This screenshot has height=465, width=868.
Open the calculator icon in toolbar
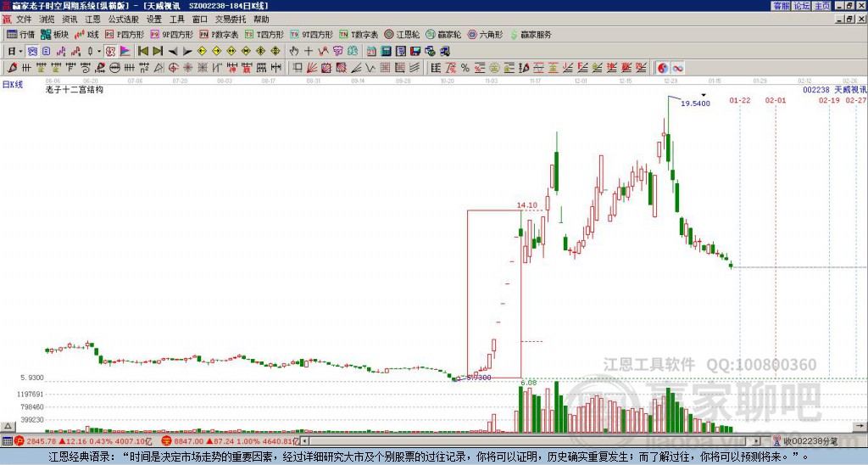[x=386, y=51]
